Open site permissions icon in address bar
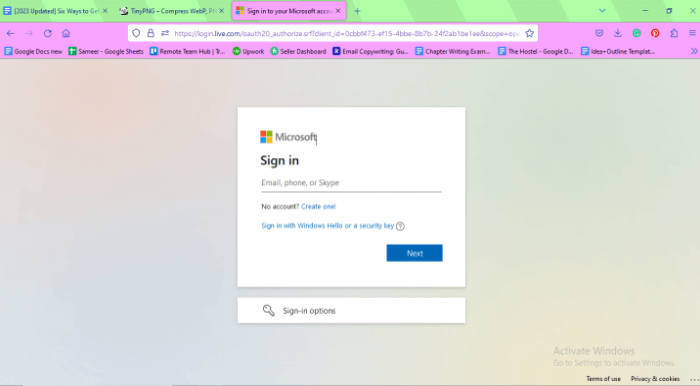This screenshot has width=700, height=386. [165, 33]
